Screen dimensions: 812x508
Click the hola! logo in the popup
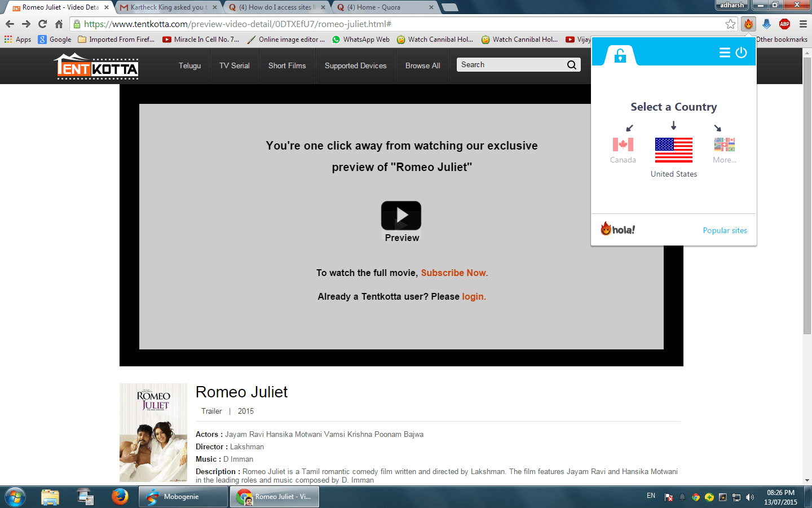617,229
